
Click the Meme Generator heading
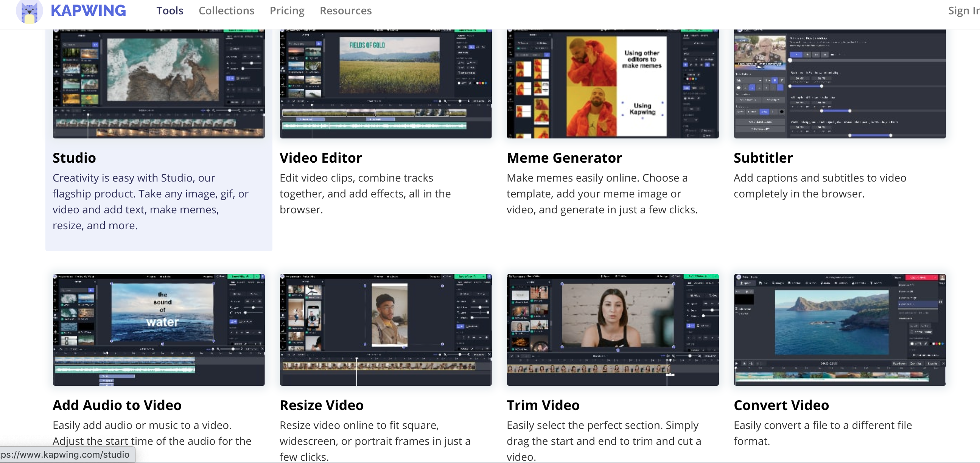click(x=564, y=158)
